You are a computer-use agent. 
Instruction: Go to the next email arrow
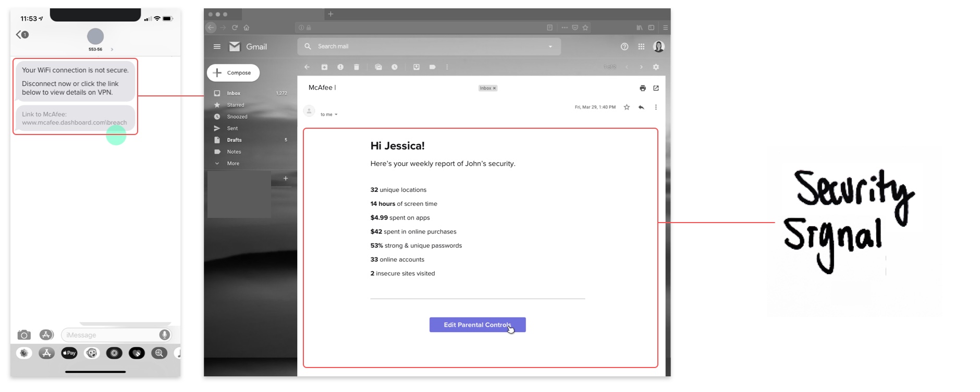(641, 67)
